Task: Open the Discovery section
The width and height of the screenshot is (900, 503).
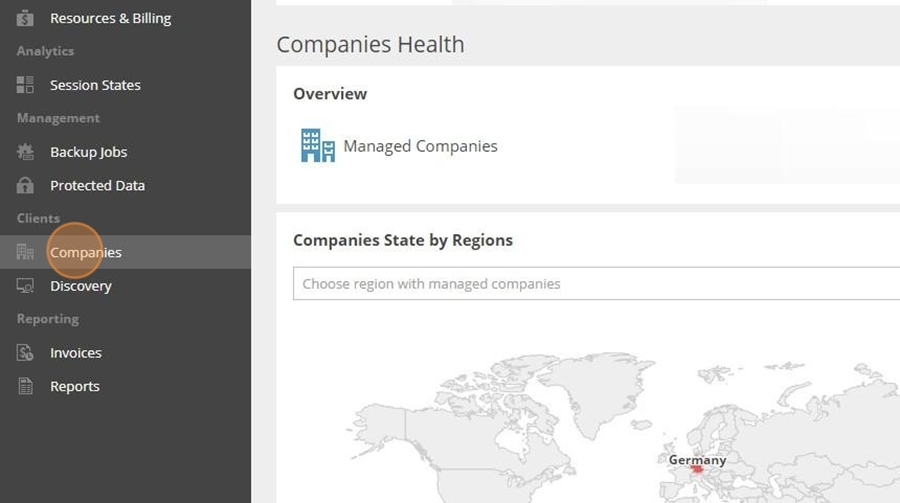Action: pos(125,285)
